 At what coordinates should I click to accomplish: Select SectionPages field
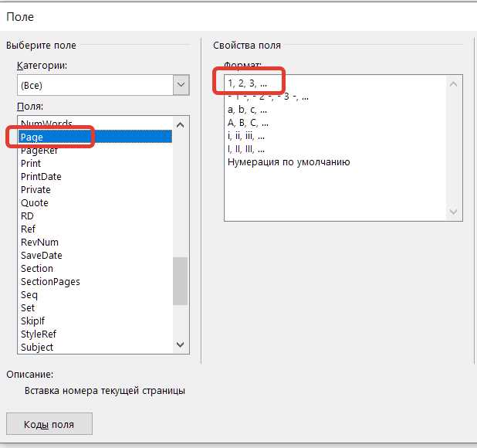click(95, 281)
